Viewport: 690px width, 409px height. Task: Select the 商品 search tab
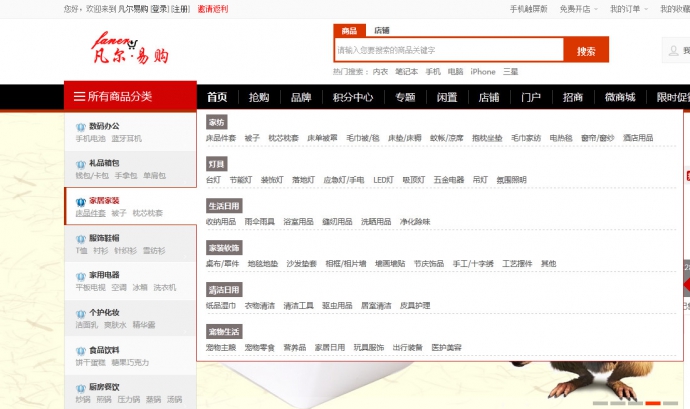(x=349, y=30)
